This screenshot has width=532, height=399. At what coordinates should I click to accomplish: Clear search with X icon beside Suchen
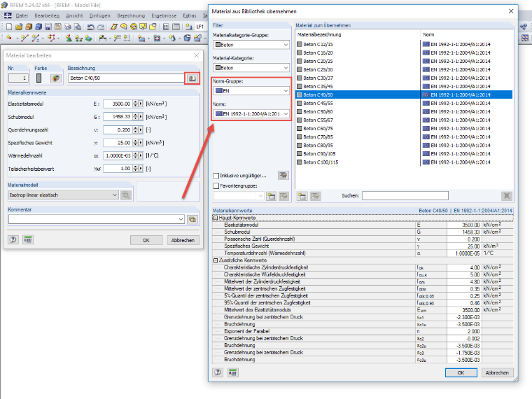coord(506,196)
